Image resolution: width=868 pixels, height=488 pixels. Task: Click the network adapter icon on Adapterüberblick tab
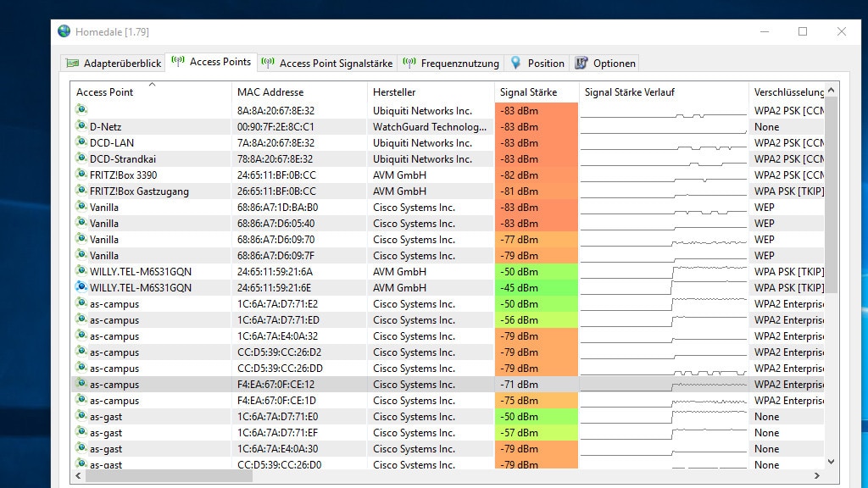(x=73, y=63)
